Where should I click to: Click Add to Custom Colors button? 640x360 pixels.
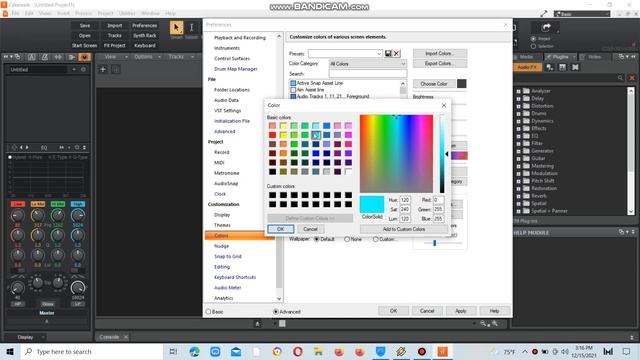pyautogui.click(x=404, y=229)
